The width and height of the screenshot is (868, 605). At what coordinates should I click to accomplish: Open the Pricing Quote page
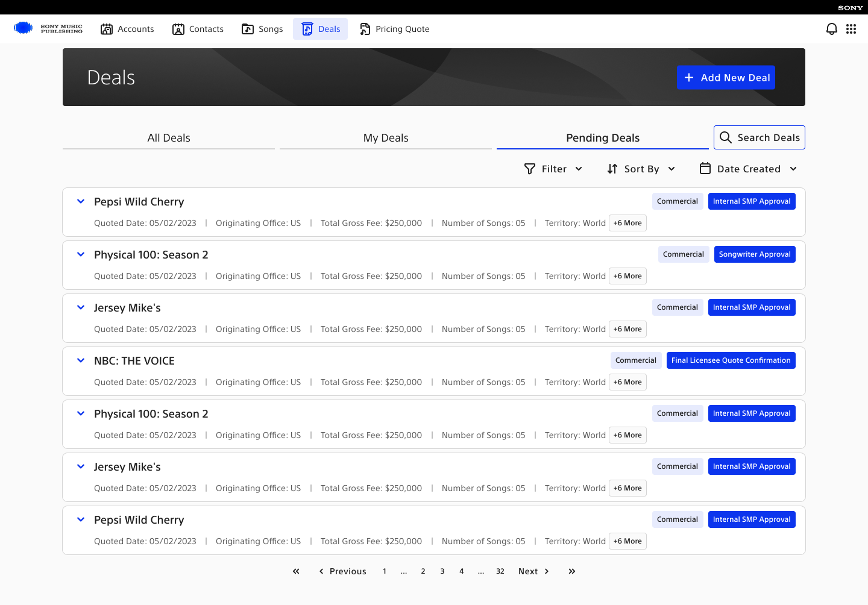[394, 29]
